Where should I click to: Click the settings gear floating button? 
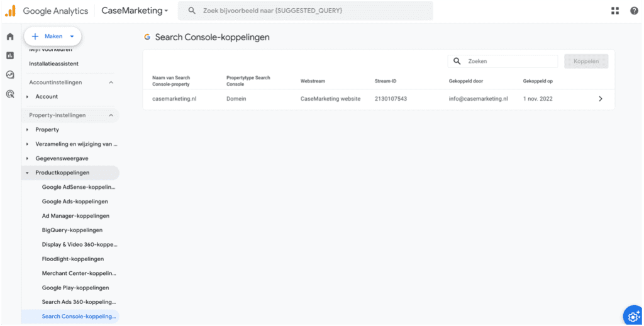click(633, 316)
